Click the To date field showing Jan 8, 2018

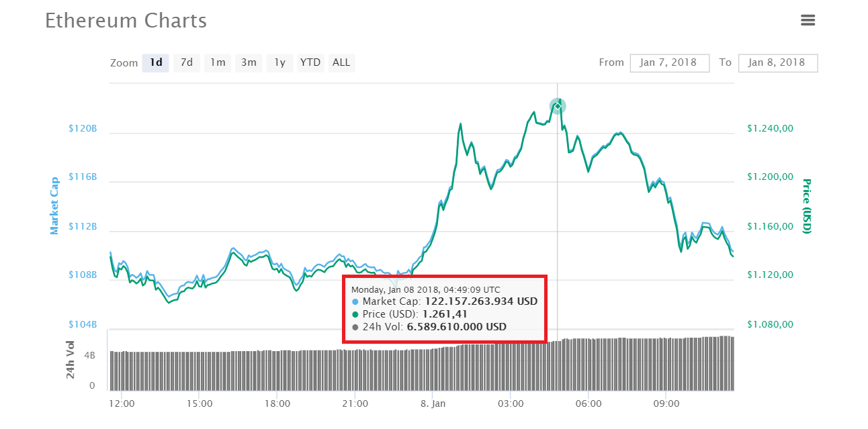[778, 62]
